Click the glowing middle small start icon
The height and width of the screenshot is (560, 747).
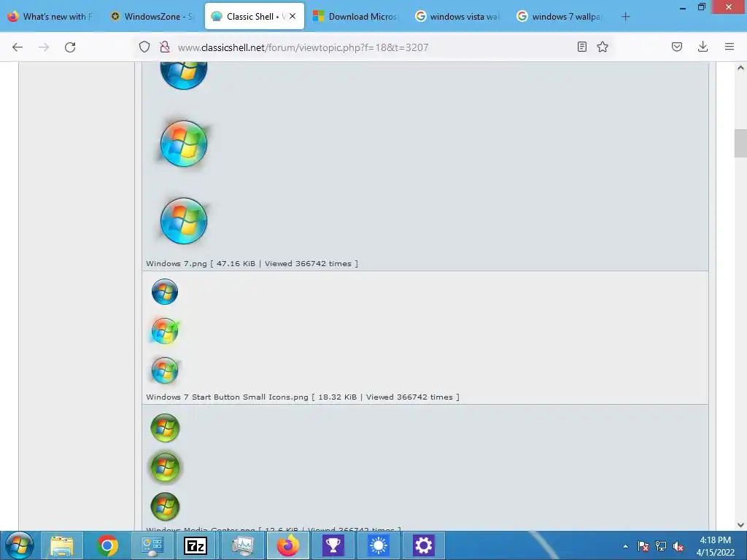pyautogui.click(x=165, y=331)
